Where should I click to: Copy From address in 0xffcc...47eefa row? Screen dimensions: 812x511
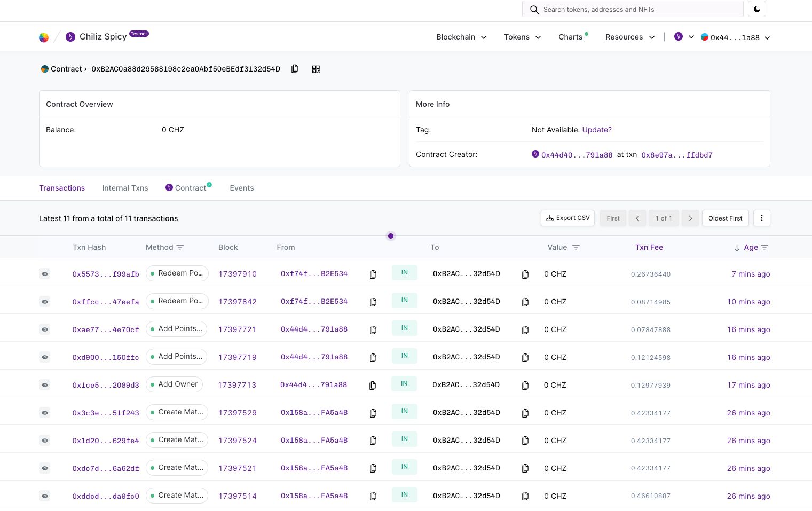[373, 302]
